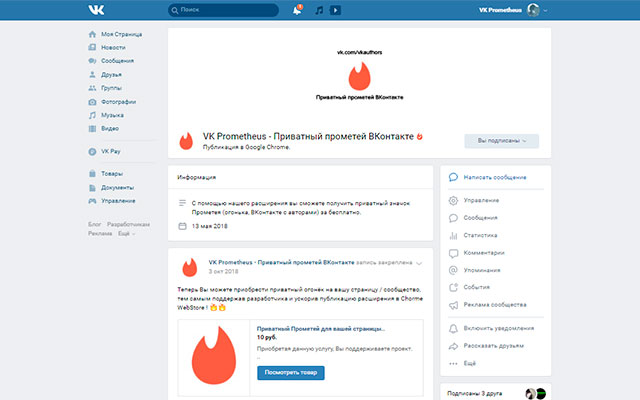Open the music note icon in header

point(319,10)
